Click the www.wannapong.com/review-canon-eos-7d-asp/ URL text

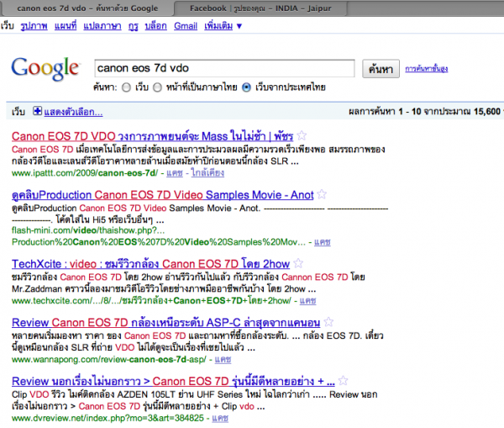[109, 359]
